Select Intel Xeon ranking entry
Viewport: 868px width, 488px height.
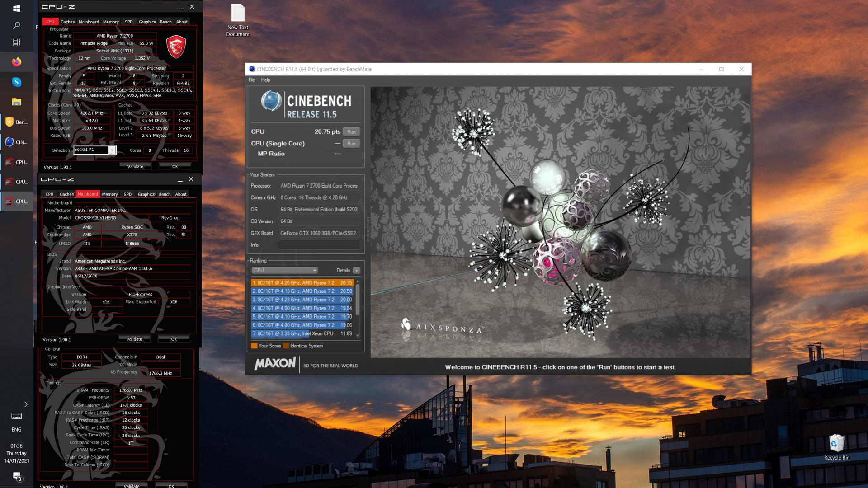pos(302,333)
